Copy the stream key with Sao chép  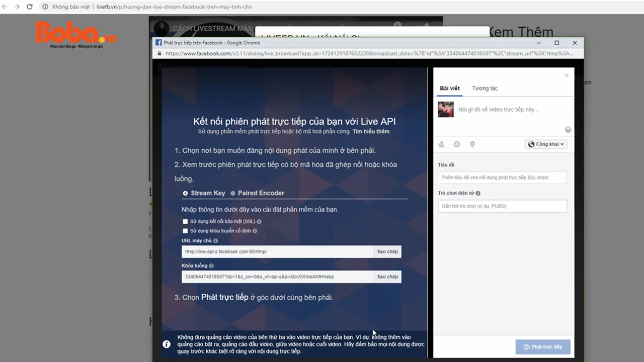(387, 277)
